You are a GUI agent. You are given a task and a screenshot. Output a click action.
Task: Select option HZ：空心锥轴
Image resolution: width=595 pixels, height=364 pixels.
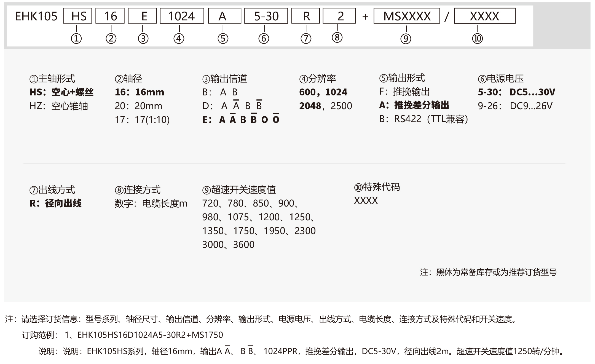pos(58,106)
